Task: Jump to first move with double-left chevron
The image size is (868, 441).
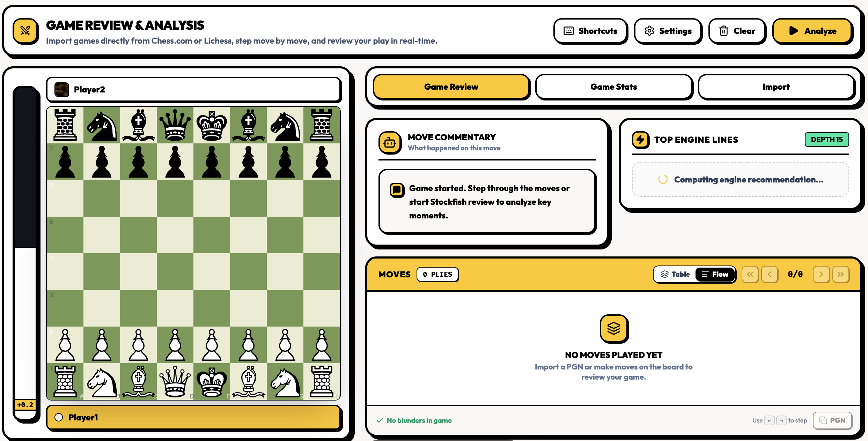Action: point(750,274)
